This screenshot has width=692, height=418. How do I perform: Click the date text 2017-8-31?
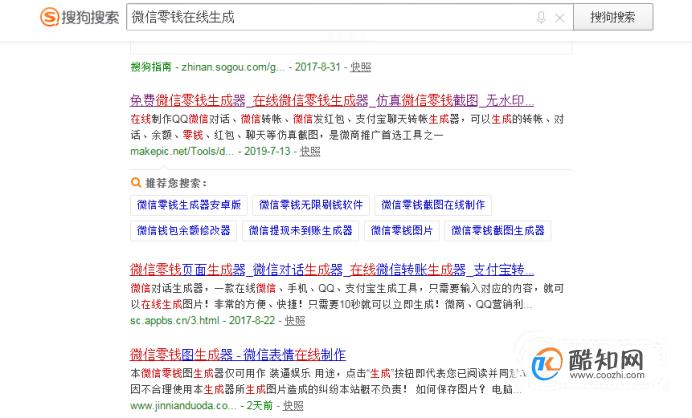(318, 67)
